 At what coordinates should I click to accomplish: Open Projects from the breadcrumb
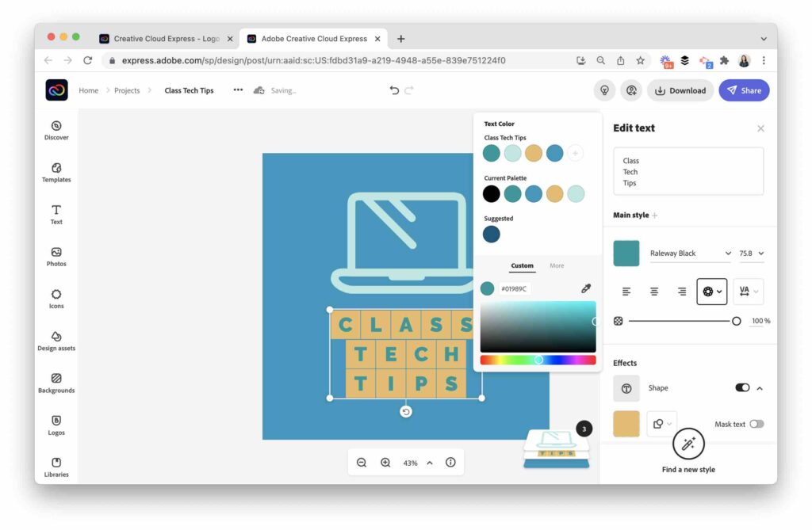[126, 90]
